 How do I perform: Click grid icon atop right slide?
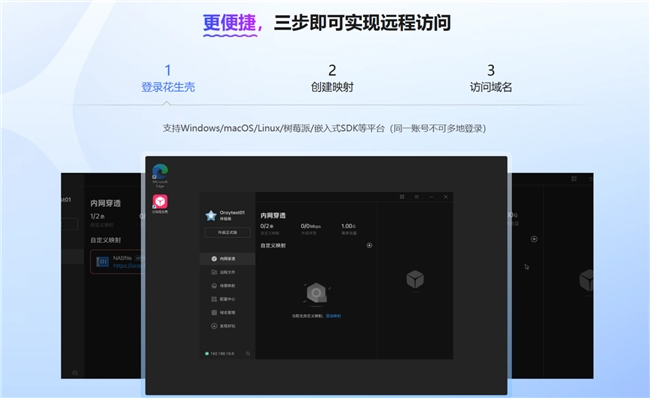[574, 179]
